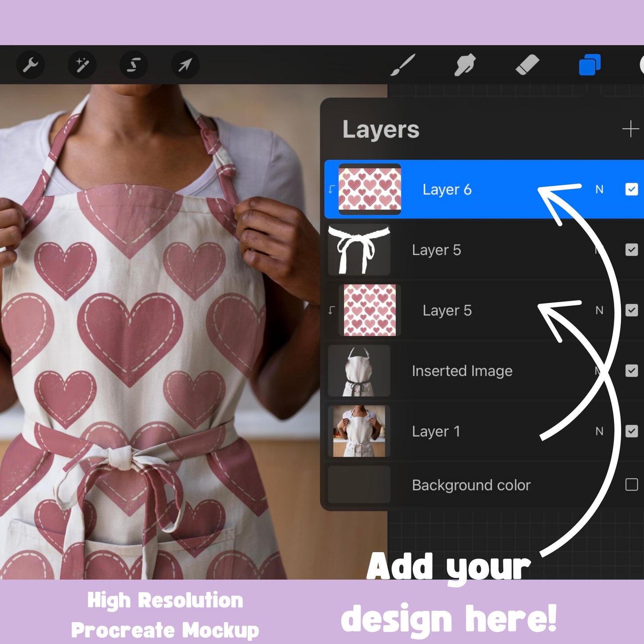Add a new layer with the plus button
The width and height of the screenshot is (644, 644).
[x=631, y=129]
